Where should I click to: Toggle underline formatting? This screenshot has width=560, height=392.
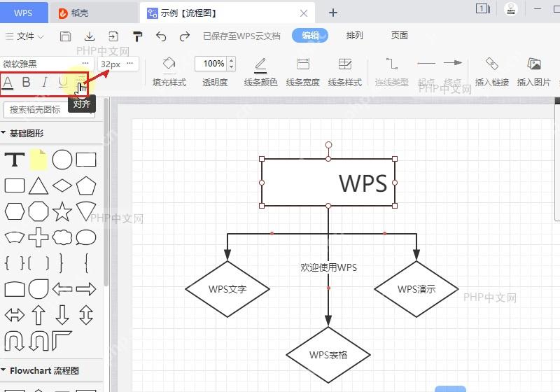[63, 83]
